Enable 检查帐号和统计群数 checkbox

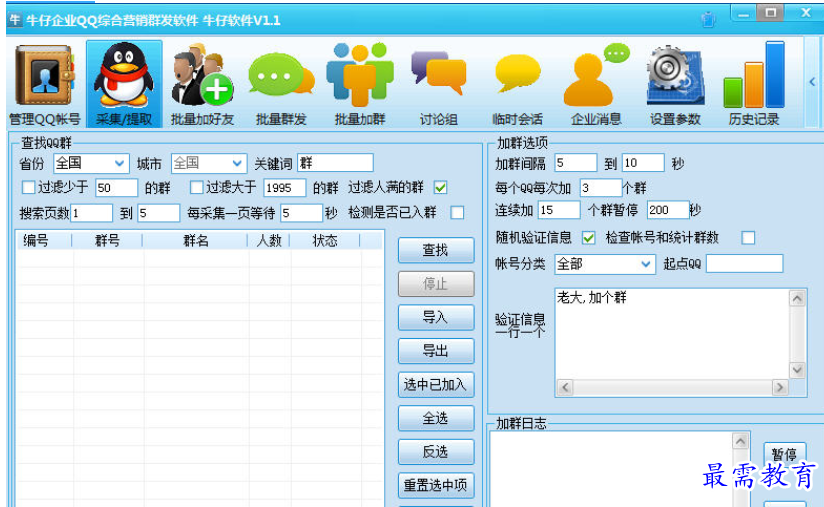pos(748,238)
